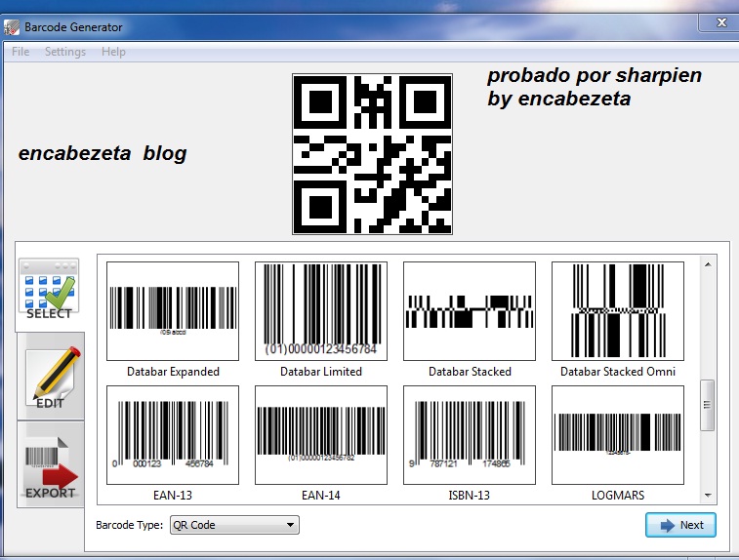Open the Help menu

(x=113, y=52)
